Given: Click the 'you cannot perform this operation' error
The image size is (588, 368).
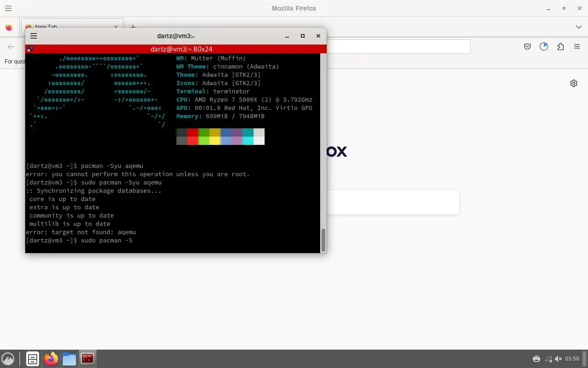Looking at the screenshot, I should pos(138,174).
